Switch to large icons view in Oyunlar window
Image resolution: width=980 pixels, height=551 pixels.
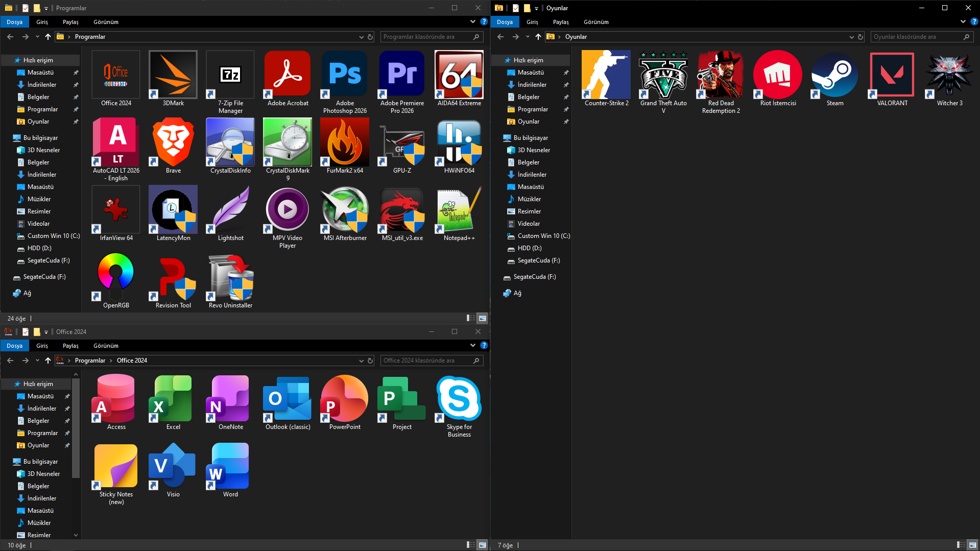[972, 545]
